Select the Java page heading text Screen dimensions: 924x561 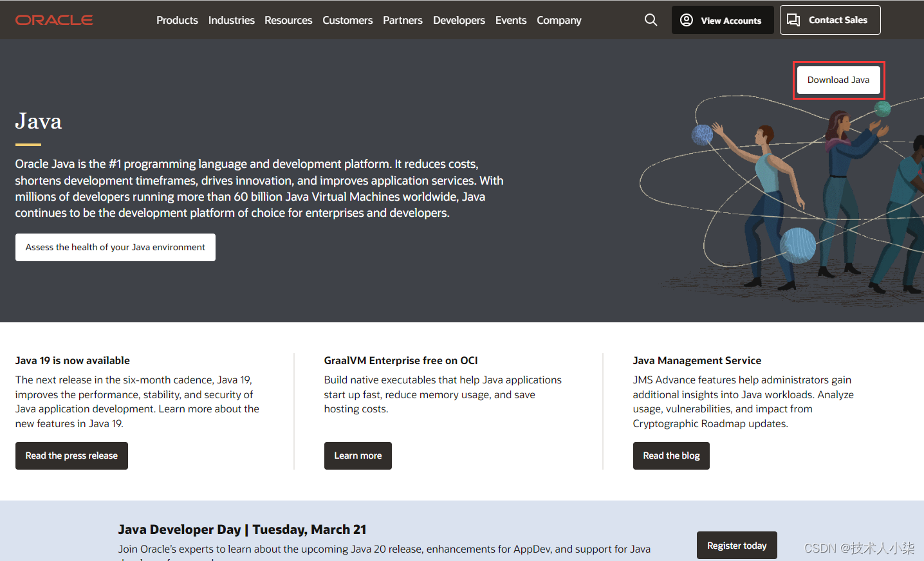click(39, 121)
